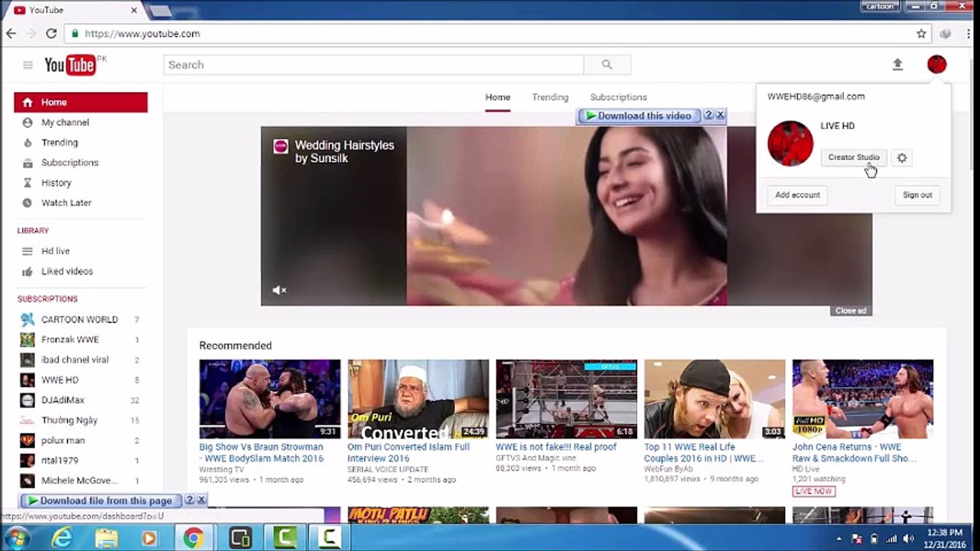Close the 'Download this video' bar
This screenshot has width=980, height=551.
click(x=720, y=115)
